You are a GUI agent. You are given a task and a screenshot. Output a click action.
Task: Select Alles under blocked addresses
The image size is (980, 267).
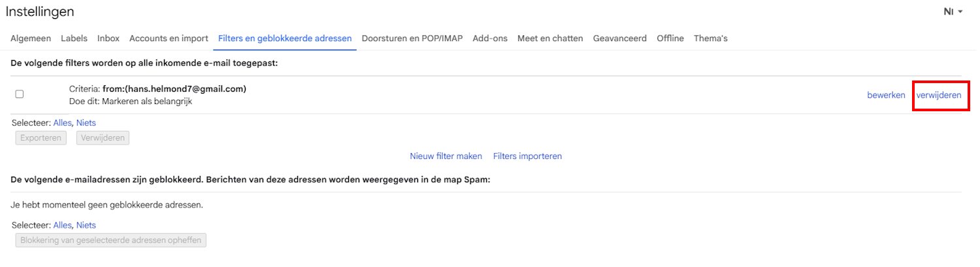tap(62, 225)
